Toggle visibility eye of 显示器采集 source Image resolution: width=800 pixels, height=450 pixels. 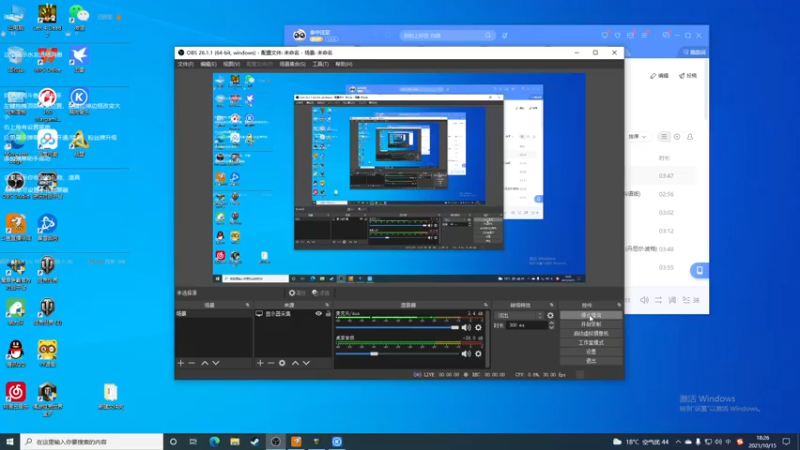click(318, 314)
